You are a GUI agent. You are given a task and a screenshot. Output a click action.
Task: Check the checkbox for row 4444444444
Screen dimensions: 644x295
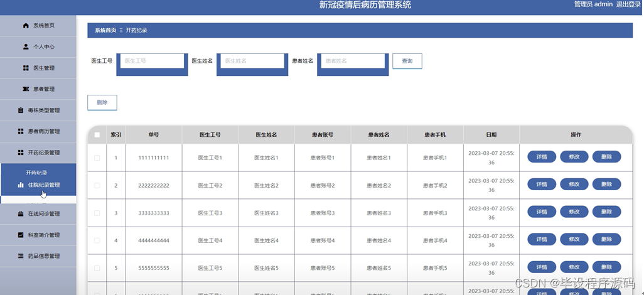[97, 240]
